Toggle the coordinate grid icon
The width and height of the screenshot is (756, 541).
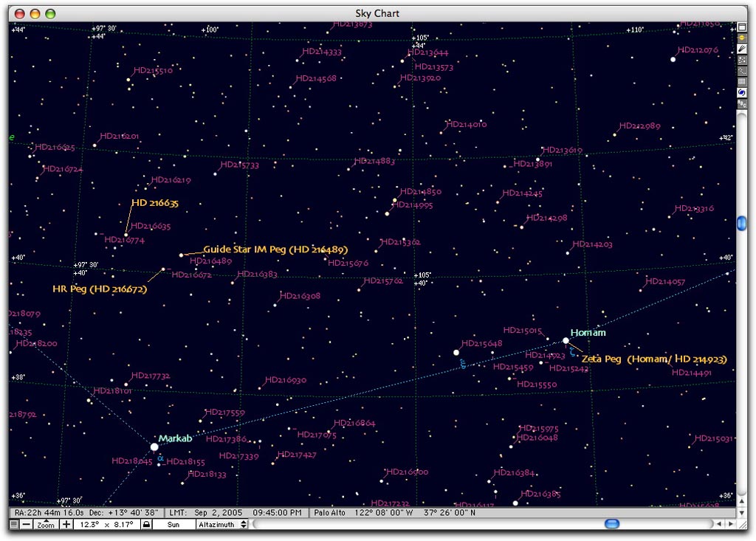[x=742, y=81]
